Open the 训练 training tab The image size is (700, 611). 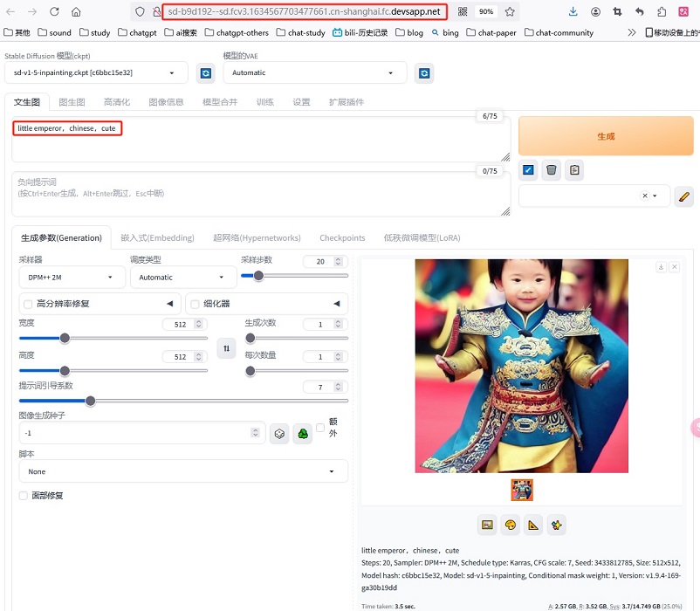265,102
